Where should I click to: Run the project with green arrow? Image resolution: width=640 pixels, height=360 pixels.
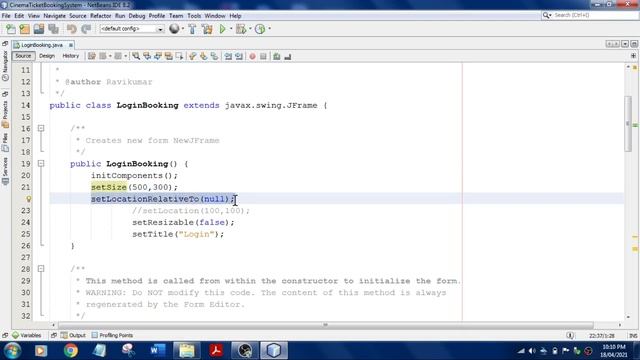222,29
